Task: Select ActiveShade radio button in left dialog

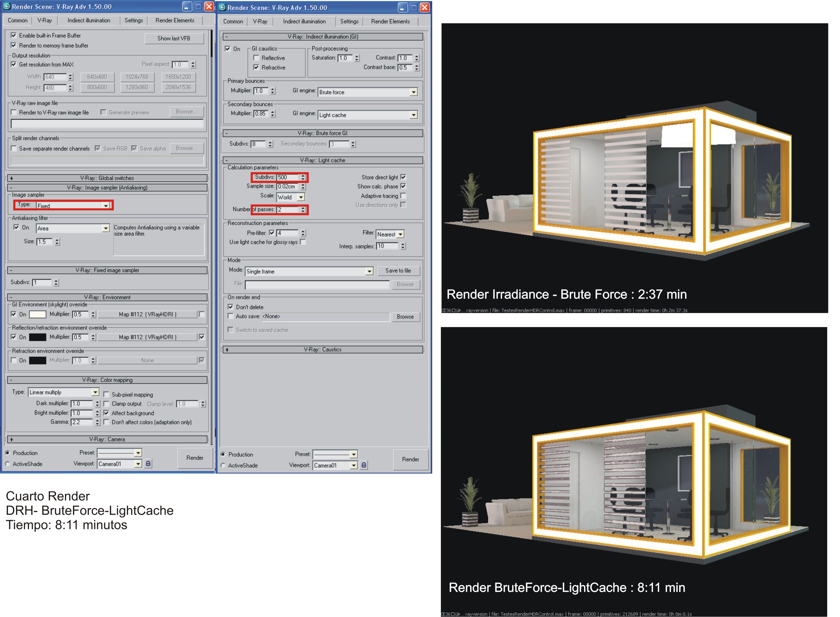Action: 7,464
